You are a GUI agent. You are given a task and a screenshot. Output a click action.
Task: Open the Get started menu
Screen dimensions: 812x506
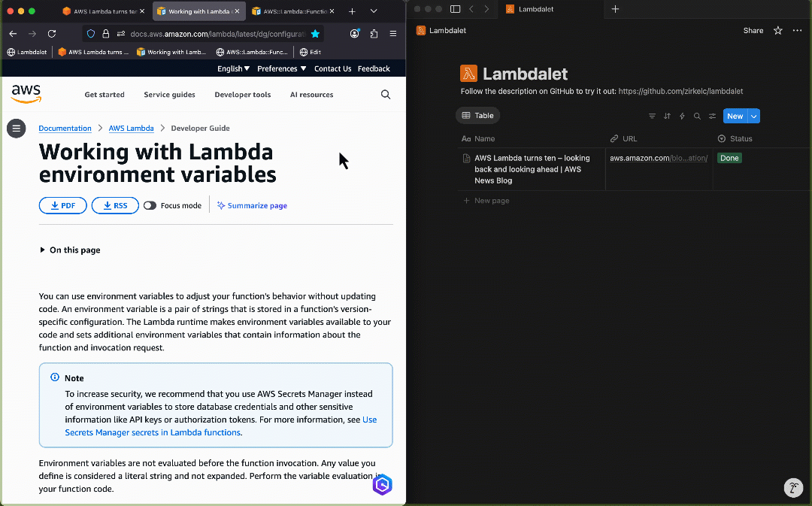(x=105, y=94)
